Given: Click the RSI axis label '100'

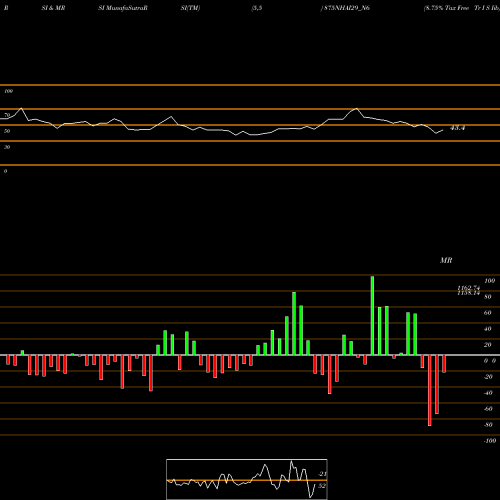Looking at the screenshot, I should [8, 91].
